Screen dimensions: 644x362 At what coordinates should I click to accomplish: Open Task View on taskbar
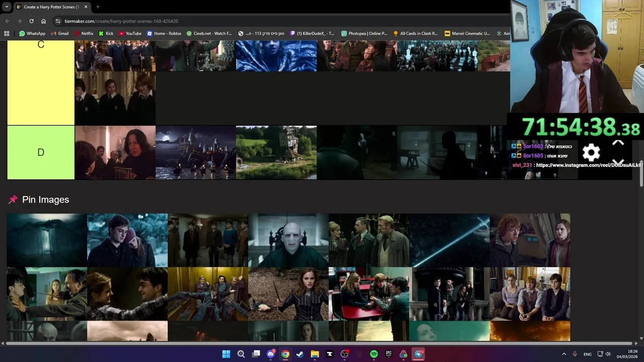point(256,354)
